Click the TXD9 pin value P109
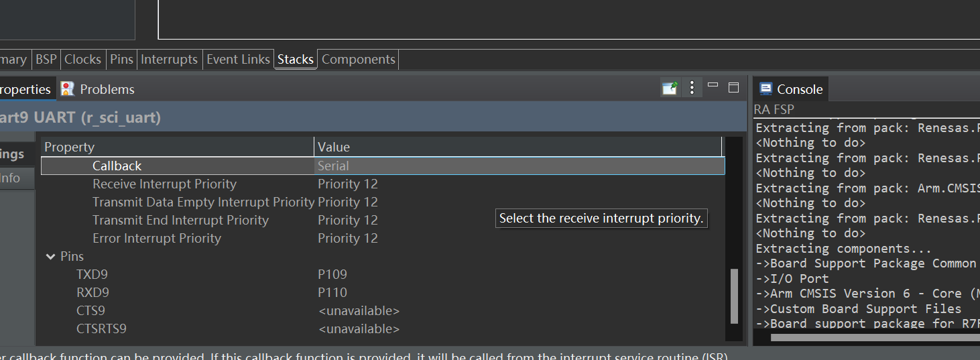 click(332, 274)
